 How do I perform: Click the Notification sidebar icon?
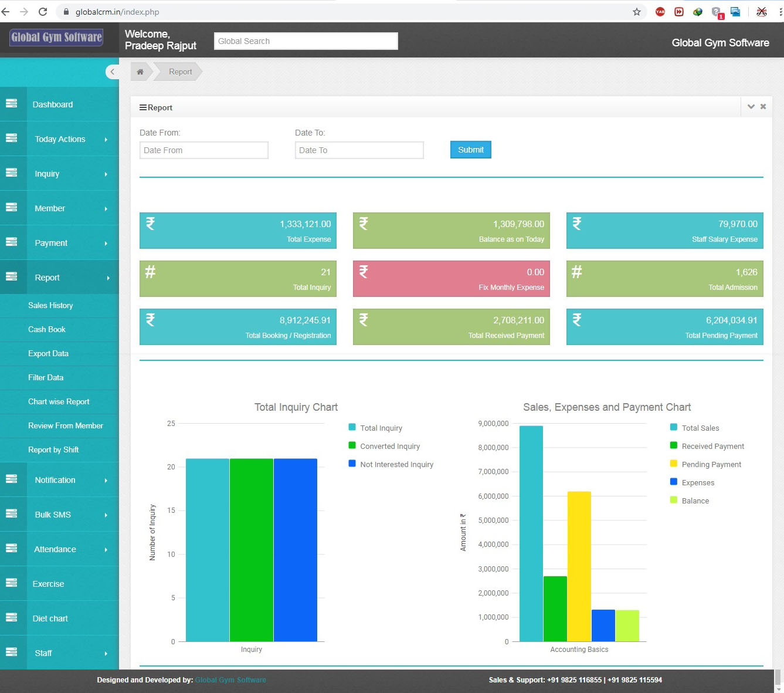(x=12, y=479)
